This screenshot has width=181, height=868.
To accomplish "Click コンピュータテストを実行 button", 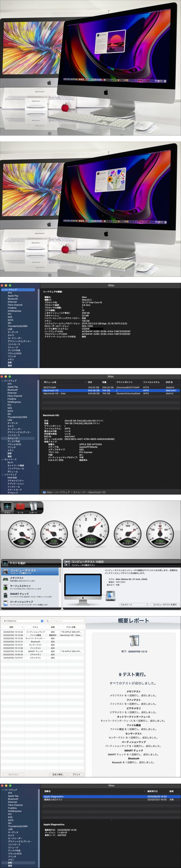I will pos(165,604).
